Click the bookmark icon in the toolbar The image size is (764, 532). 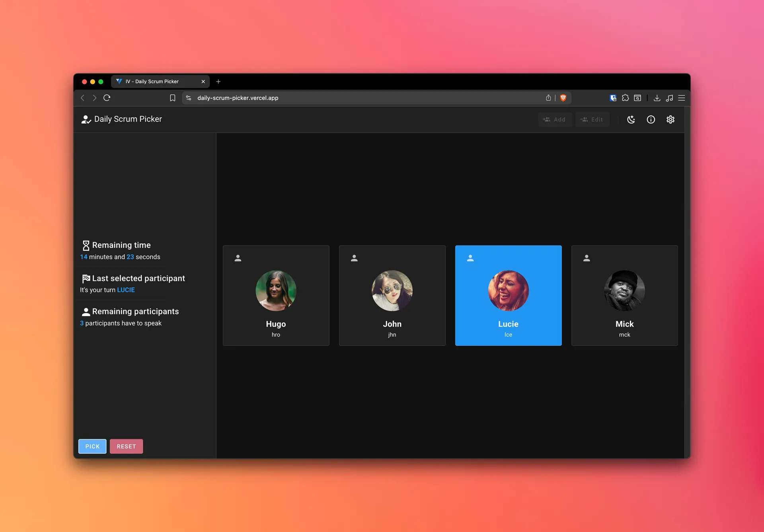(x=173, y=98)
